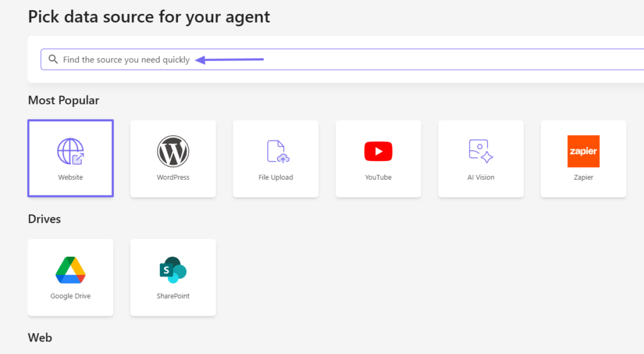Click 'Pick data source for your agent' title
This screenshot has height=354, width=644.
coord(148,17)
